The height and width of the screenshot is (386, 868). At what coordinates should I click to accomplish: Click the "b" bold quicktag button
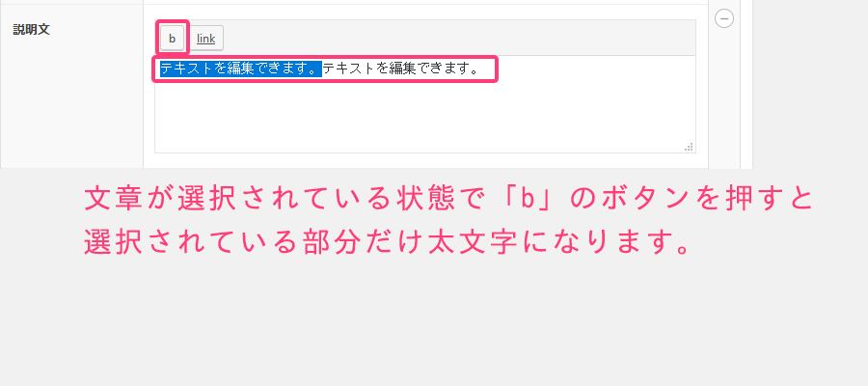173,39
